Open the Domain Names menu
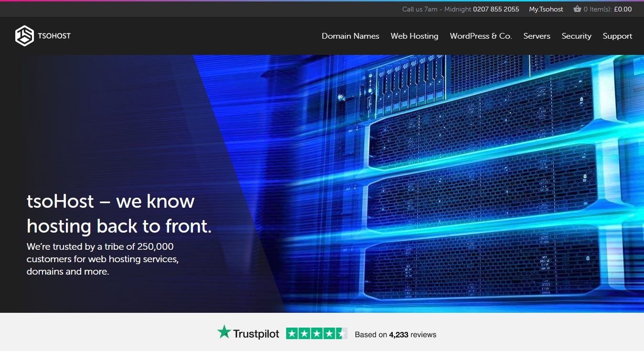 (350, 36)
